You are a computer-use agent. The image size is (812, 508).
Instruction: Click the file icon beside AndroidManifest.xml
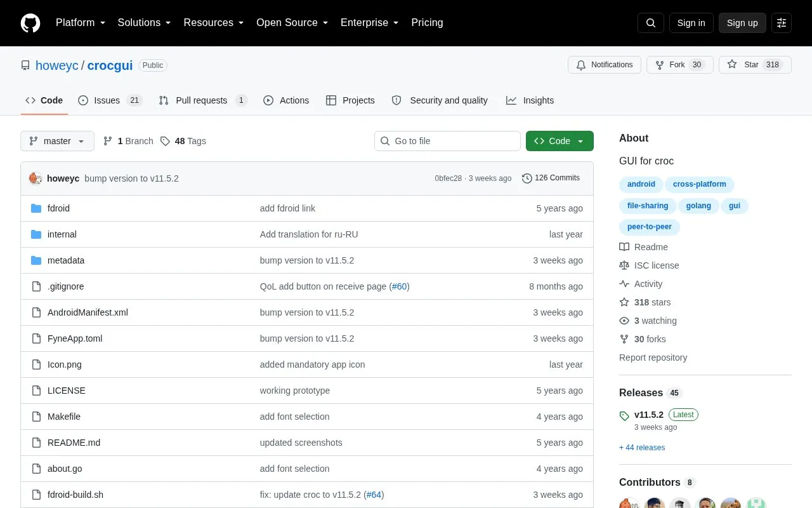click(36, 312)
